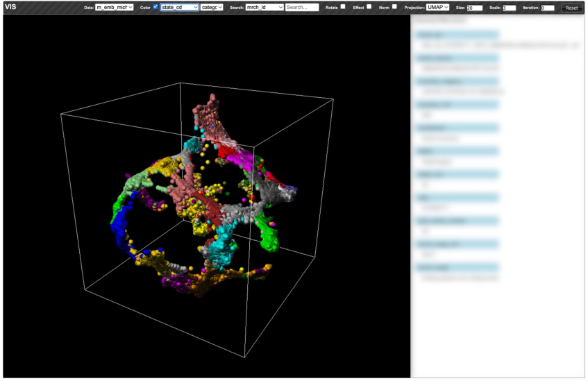Enable the Norm checkbox
588x381 pixels.
(394, 7)
